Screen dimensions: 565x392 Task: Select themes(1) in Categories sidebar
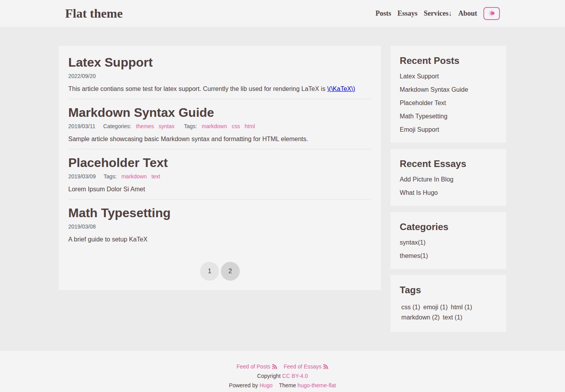click(414, 256)
